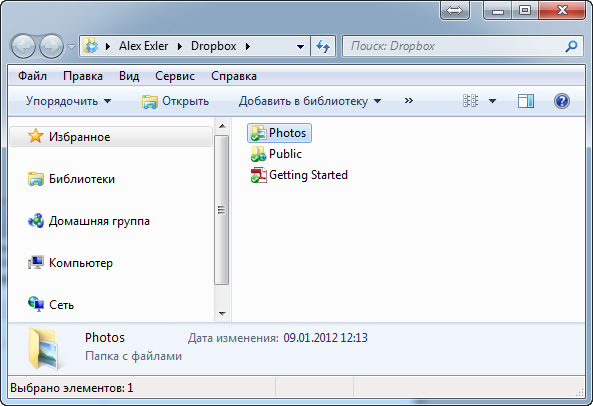Click the search magnifier icon
The image size is (593, 406).
[x=571, y=46]
